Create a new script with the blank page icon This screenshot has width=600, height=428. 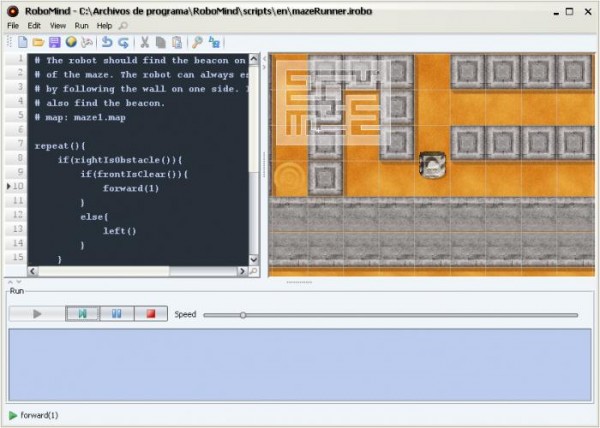point(23,42)
